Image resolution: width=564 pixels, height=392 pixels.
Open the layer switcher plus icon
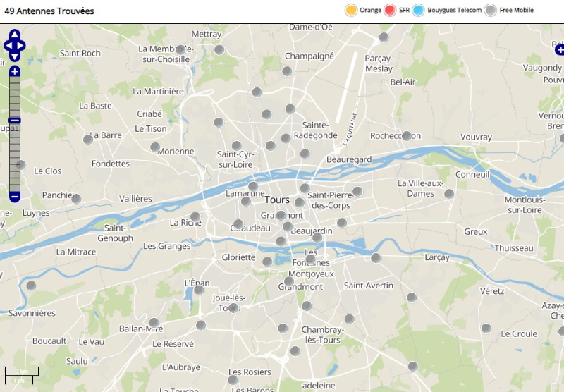(558, 49)
